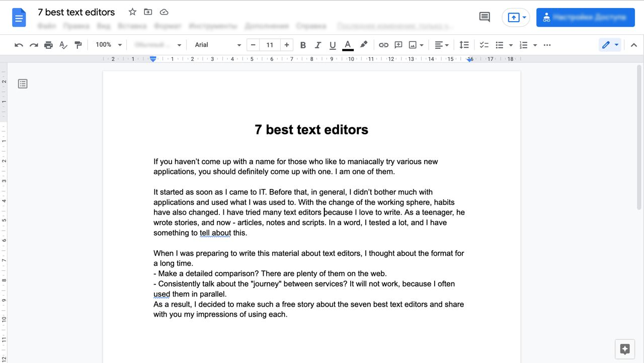Toggle italic formatting
This screenshot has width=644, height=363.
317,45
